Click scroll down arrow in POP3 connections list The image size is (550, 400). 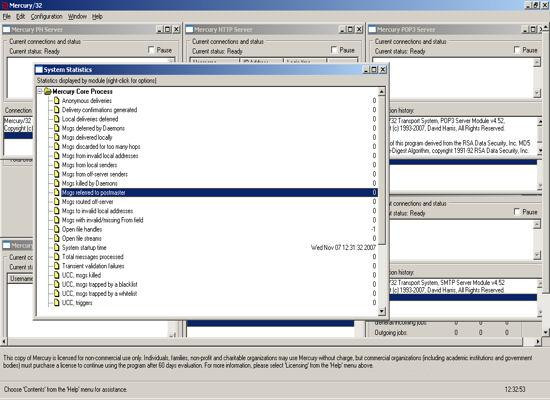coord(537,93)
